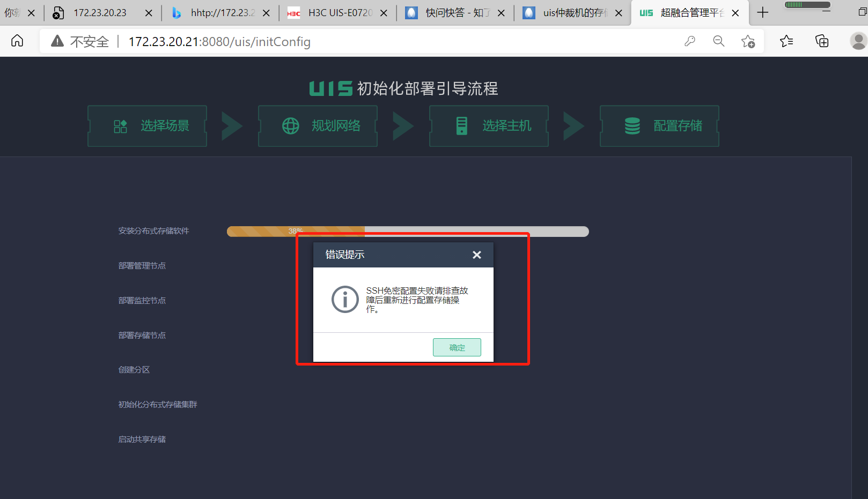This screenshot has height=499, width=868.
Task: Click the 部署管理节点 step label
Action: [142, 266]
